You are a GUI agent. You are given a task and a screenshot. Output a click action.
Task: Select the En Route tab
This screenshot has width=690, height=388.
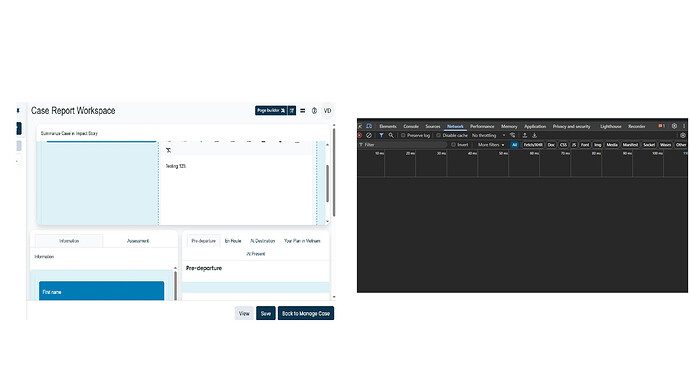(233, 241)
